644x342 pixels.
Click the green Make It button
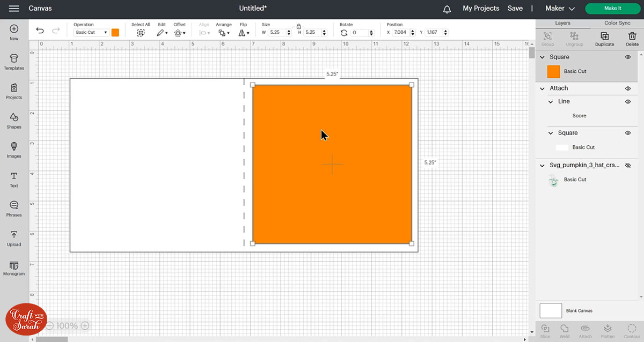(612, 9)
